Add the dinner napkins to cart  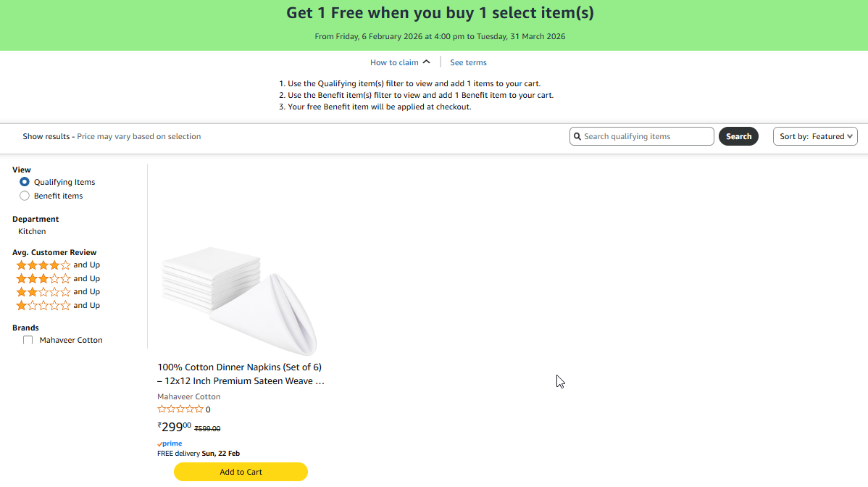pos(241,472)
